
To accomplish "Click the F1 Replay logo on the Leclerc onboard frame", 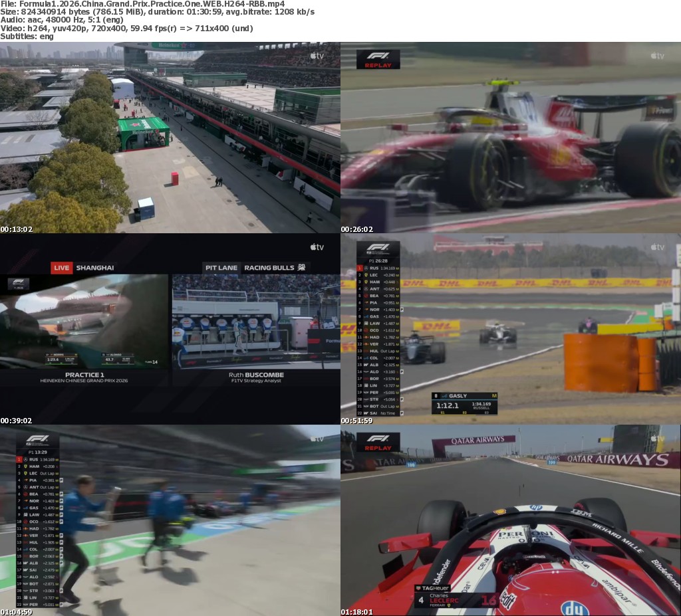I will 378,442.
